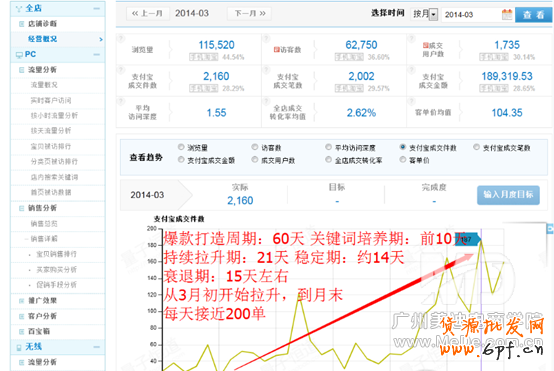This screenshot has width=554, height=371.
Task: Click the red marker icon beside 成交用户数
Action: pyautogui.click(x=425, y=45)
